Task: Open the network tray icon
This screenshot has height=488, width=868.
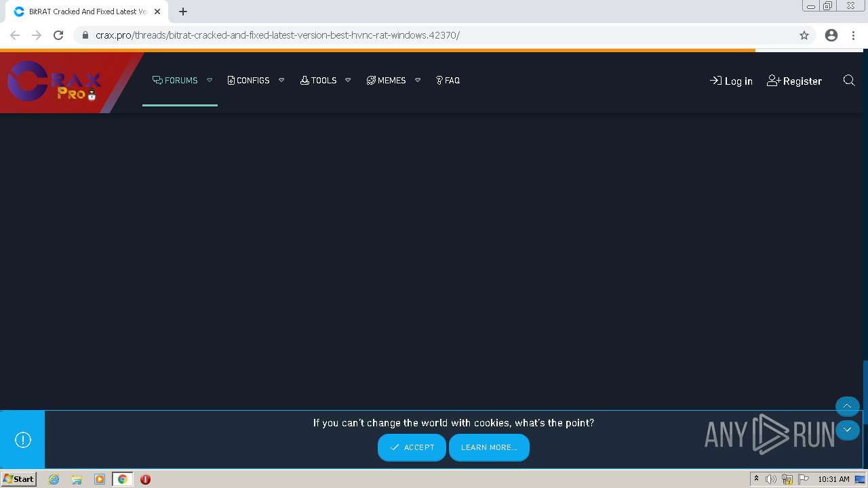Action: [x=787, y=479]
